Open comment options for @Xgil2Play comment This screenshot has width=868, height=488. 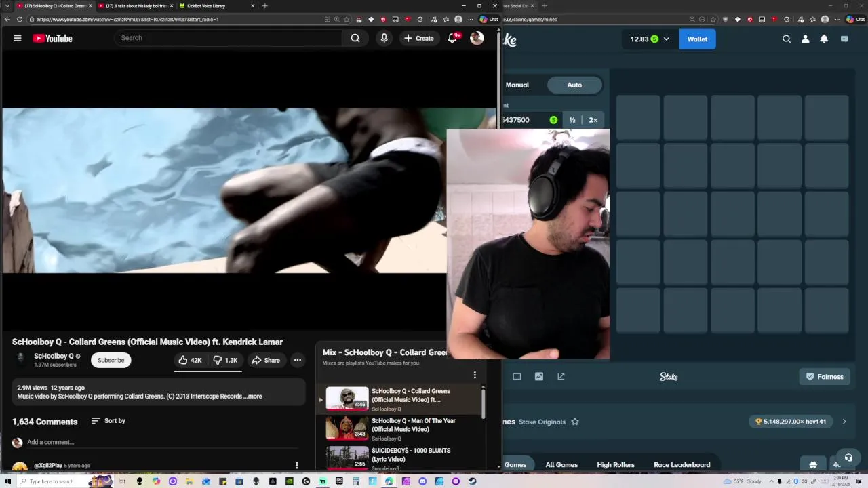click(296, 465)
